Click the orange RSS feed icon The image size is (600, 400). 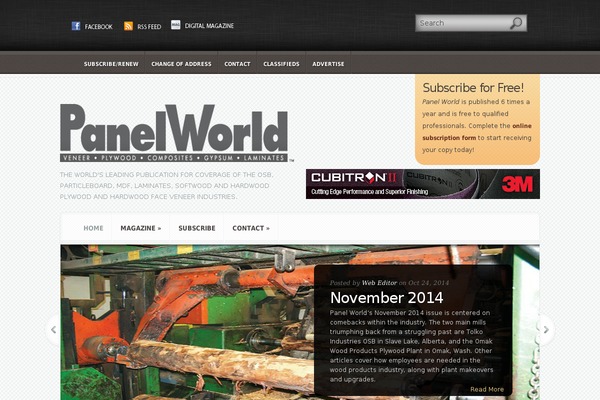point(128,26)
